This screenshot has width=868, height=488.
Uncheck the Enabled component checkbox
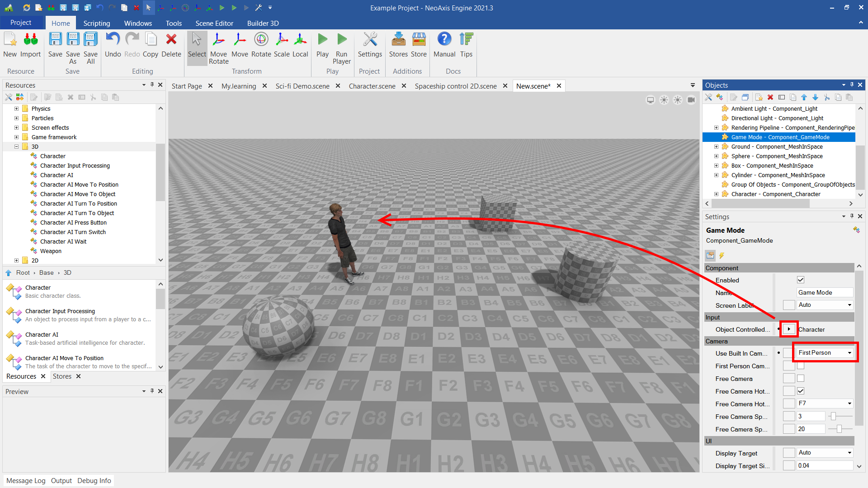[x=801, y=280]
